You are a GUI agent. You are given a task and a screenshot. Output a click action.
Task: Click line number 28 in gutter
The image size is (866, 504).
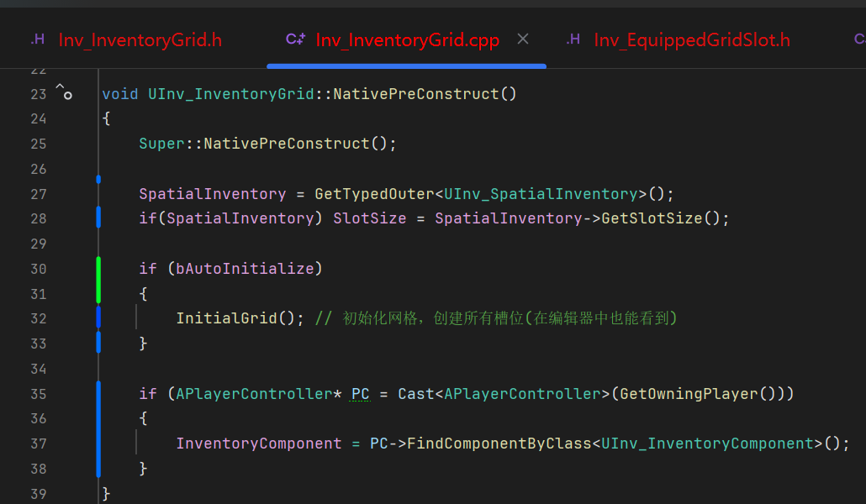click(39, 218)
